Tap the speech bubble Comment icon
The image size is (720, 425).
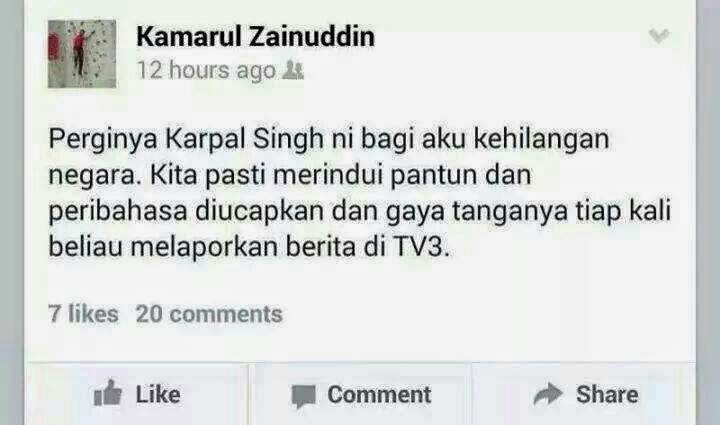304,396
